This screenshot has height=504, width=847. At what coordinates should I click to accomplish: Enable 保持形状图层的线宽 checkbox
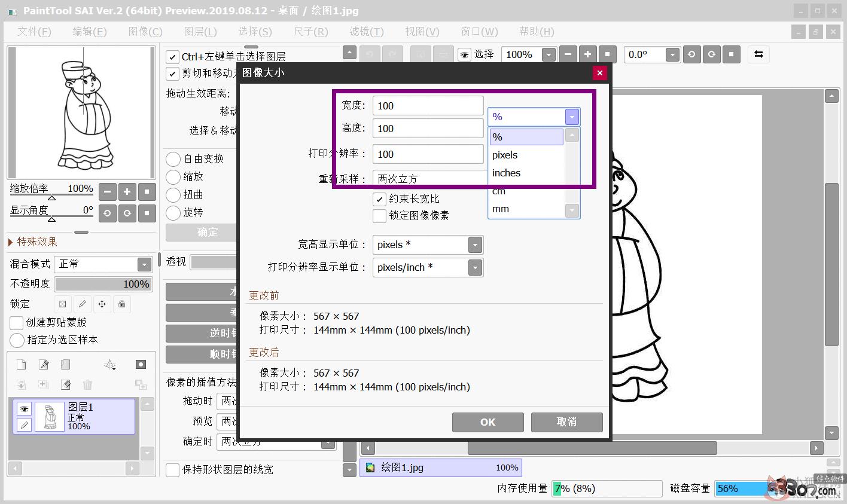point(172,470)
